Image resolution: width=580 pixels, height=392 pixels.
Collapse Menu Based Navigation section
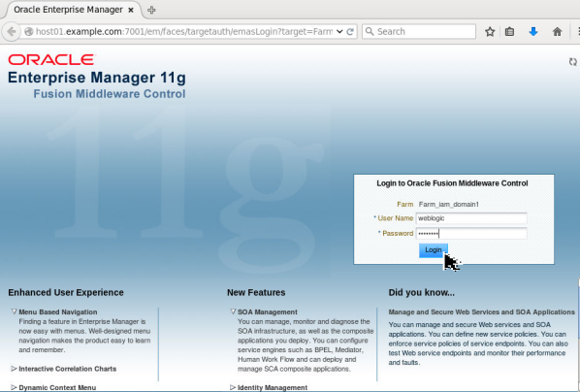[14, 311]
